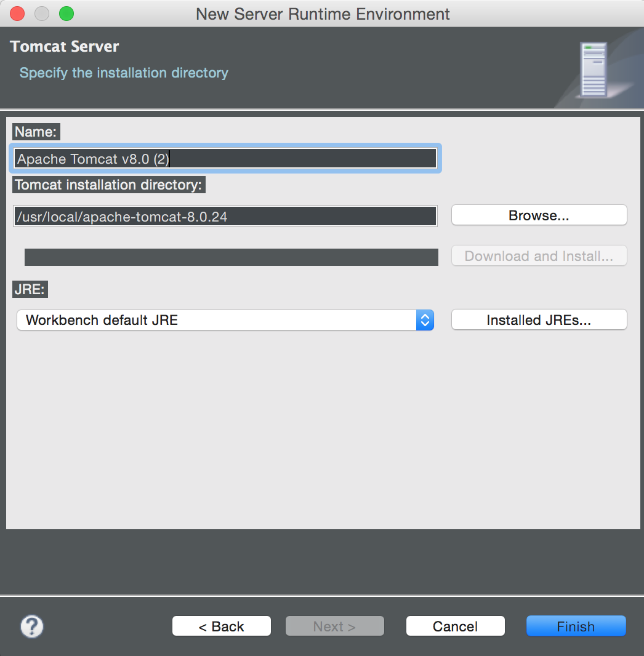Click the title "New Server Runtime Environment"
The height and width of the screenshot is (656, 644).
(323, 14)
